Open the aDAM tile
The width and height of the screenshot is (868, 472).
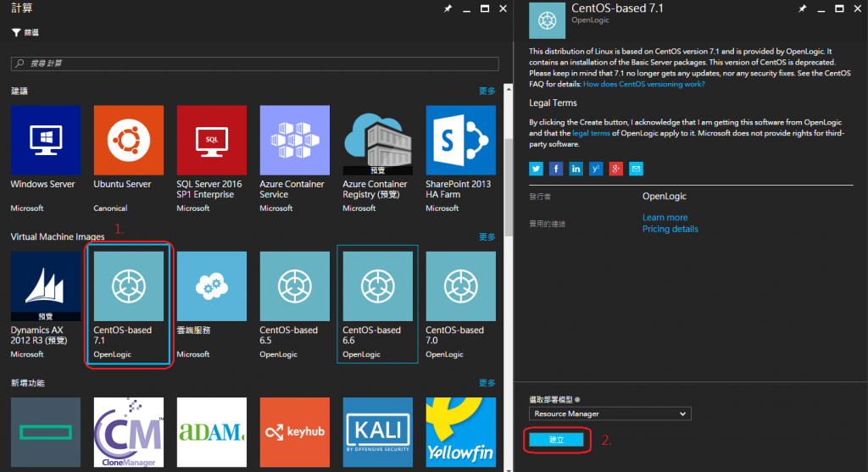pos(211,432)
